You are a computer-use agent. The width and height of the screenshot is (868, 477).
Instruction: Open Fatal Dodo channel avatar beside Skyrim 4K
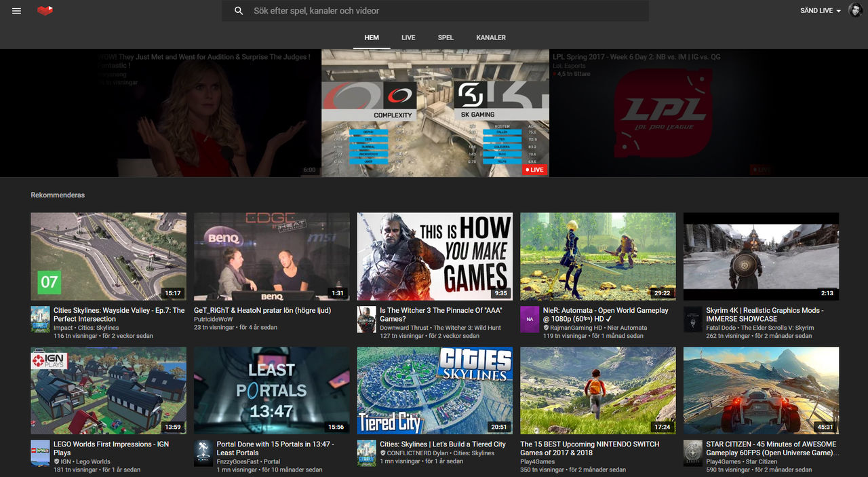(692, 319)
